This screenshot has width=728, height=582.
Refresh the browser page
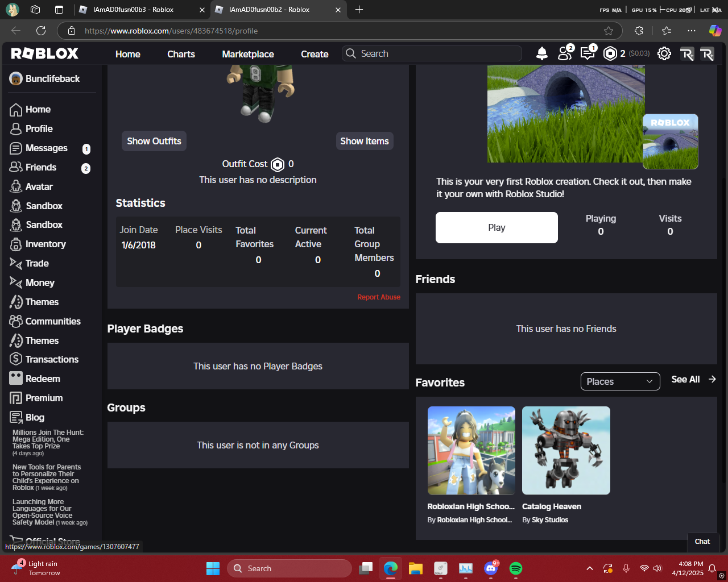(41, 31)
